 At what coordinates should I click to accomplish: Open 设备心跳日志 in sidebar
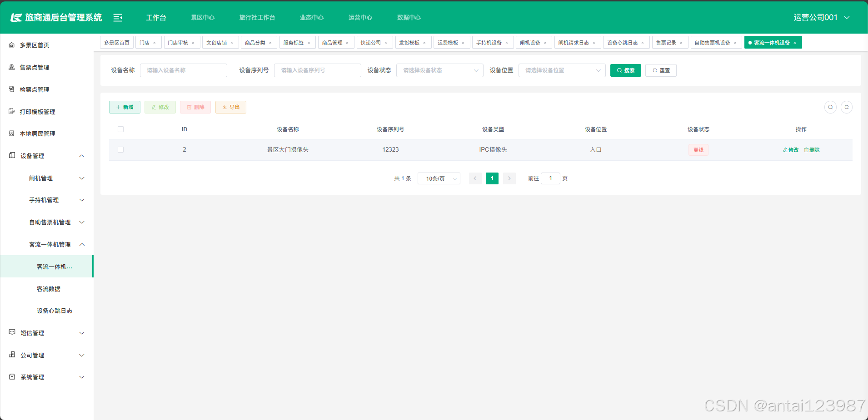click(x=55, y=311)
